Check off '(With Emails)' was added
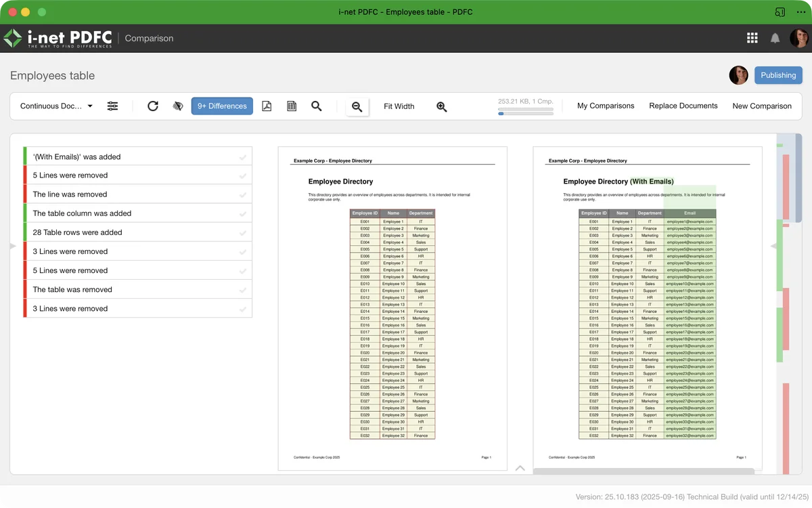Screen dimensions: 812x508 coord(242,157)
